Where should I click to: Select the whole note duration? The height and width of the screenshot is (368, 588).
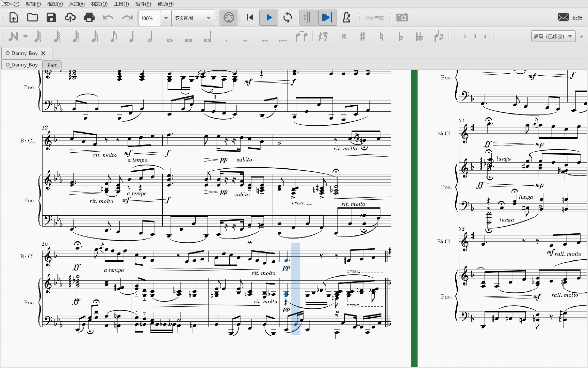(169, 40)
